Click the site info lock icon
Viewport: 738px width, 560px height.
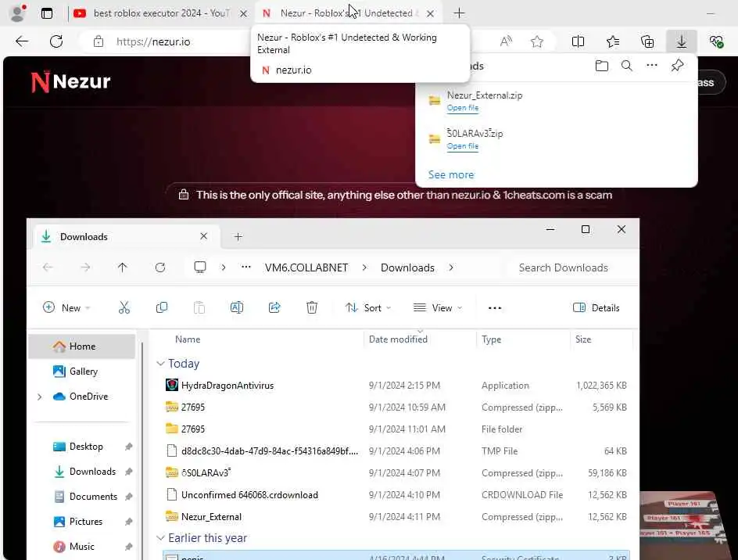click(99, 41)
